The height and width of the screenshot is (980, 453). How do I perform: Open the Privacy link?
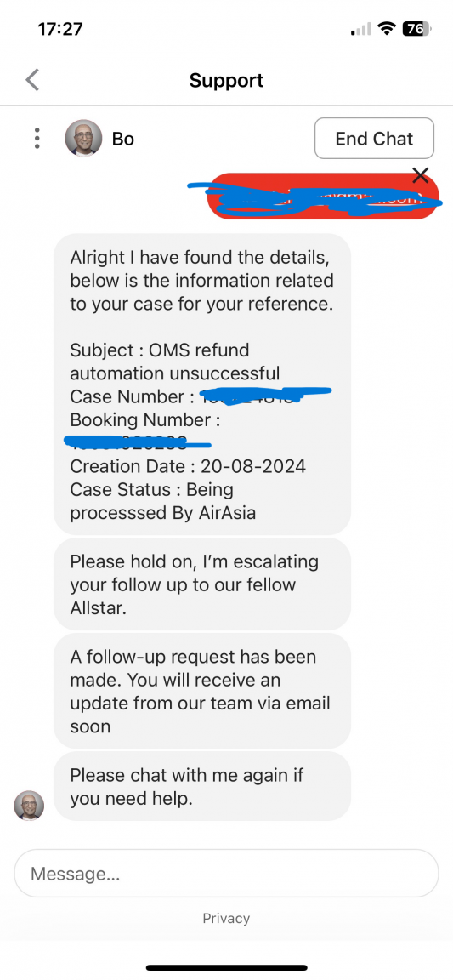pyautogui.click(x=226, y=918)
